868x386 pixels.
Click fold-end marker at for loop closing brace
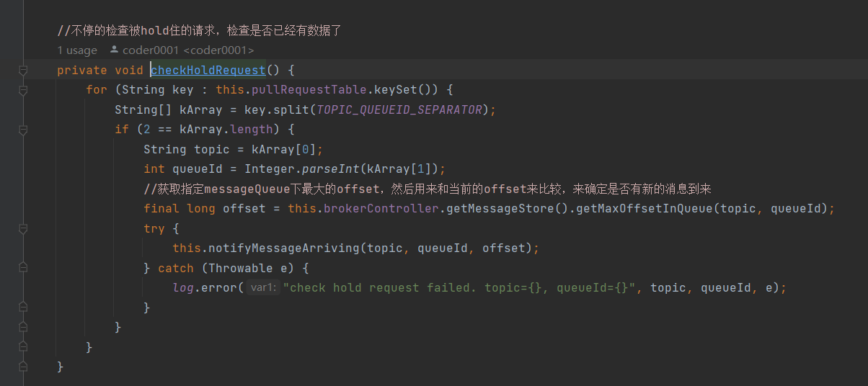click(x=23, y=347)
